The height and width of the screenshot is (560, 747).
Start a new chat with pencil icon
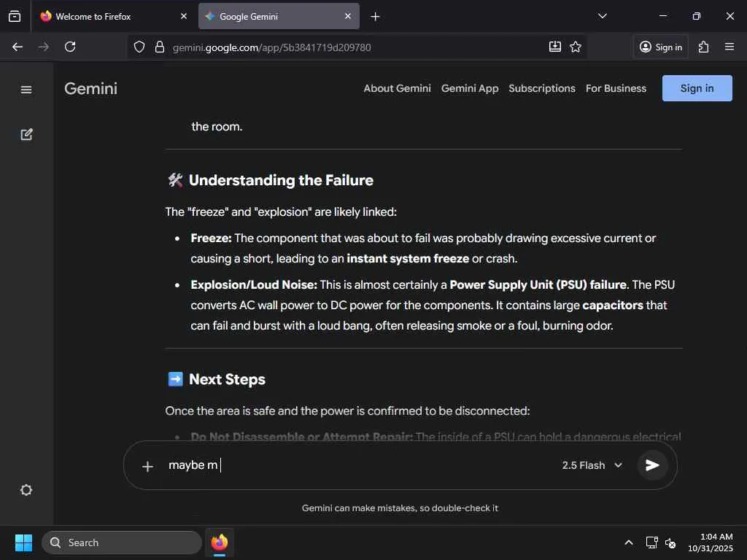pyautogui.click(x=26, y=134)
